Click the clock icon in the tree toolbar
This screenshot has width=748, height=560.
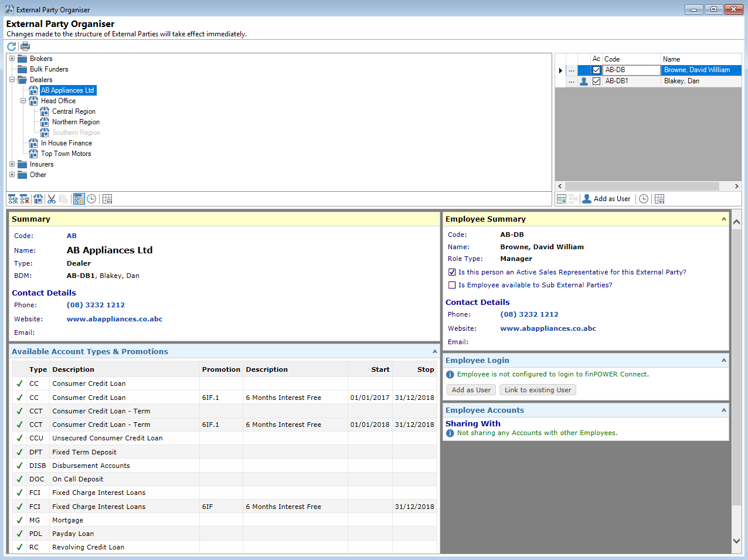point(91,199)
